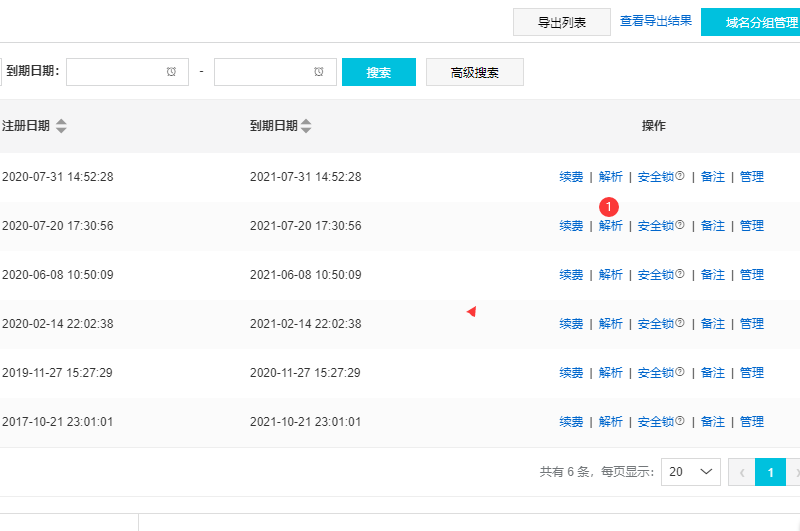800x531 pixels.
Task: Click 安全锁 in the 2019-11-27 row
Action: [655, 373]
